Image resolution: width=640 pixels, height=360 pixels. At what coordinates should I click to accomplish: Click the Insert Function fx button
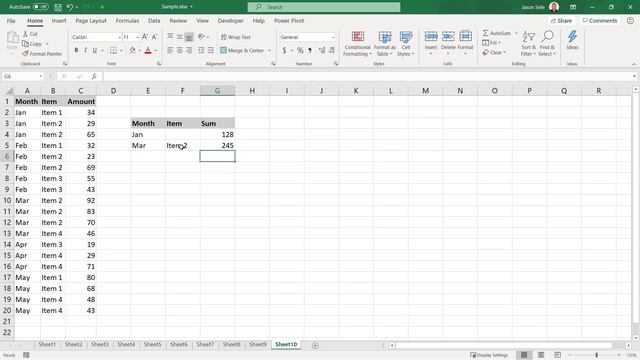click(94, 76)
